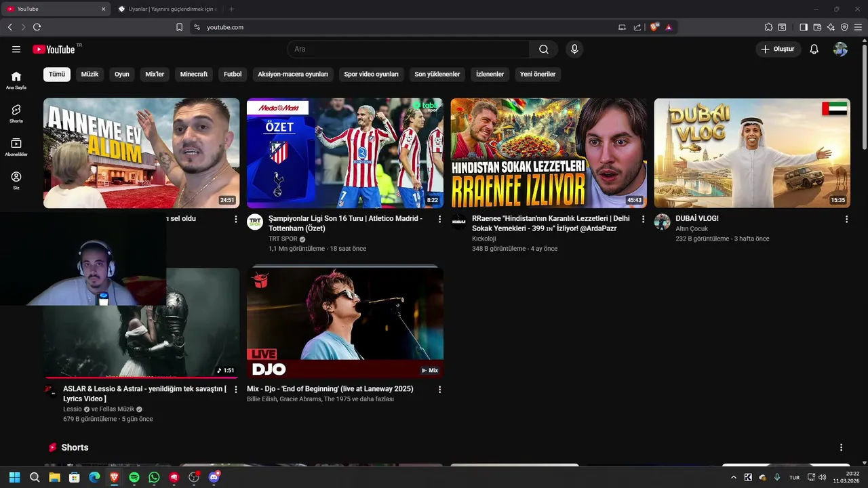Open the Hindistan Sokak Lezzetleri thumbnail
This screenshot has width=868, height=488.
click(549, 153)
